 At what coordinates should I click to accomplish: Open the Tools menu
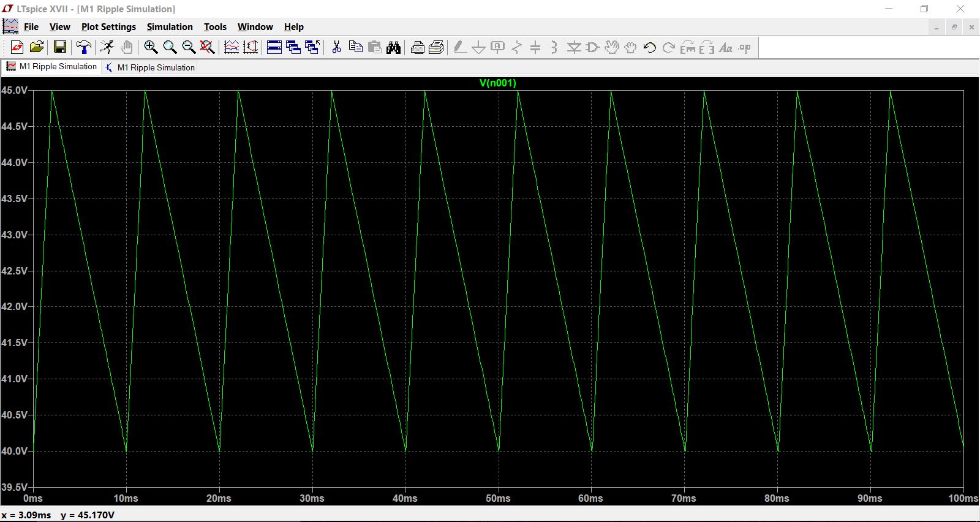215,27
